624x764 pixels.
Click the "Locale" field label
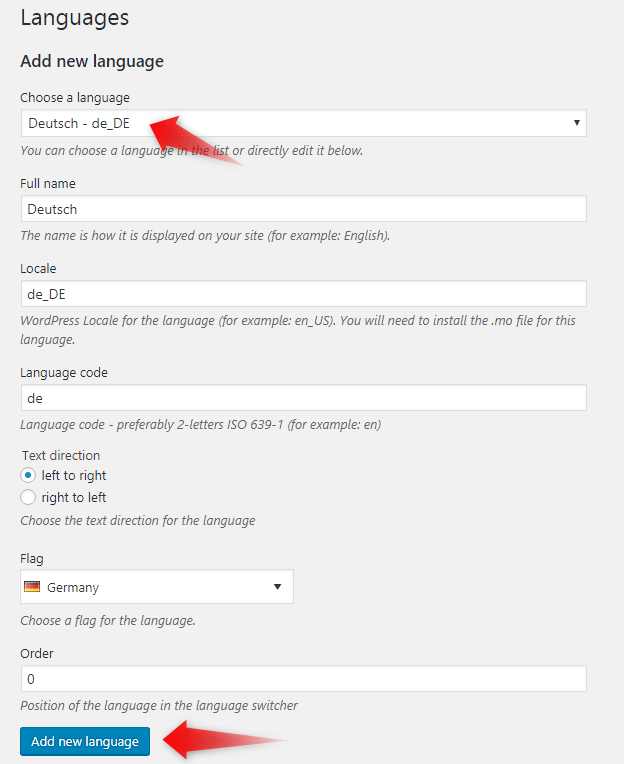coord(38,269)
